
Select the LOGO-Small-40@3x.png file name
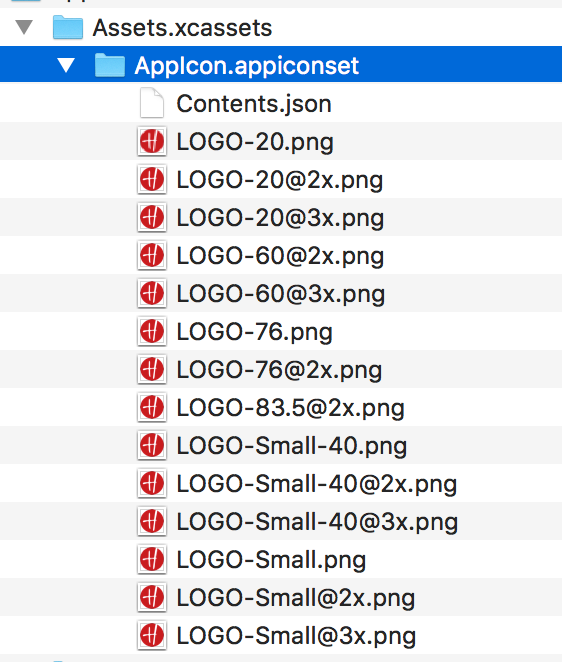(x=317, y=522)
